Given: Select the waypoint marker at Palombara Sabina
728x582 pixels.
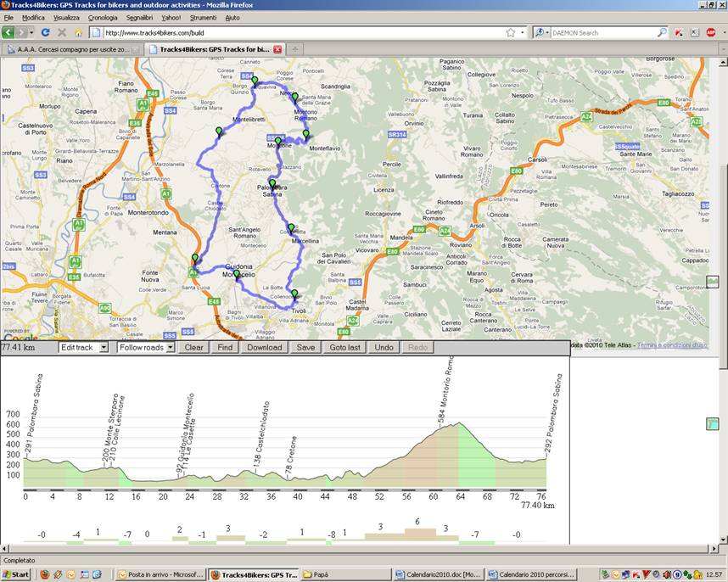Looking at the screenshot, I should (x=272, y=184).
